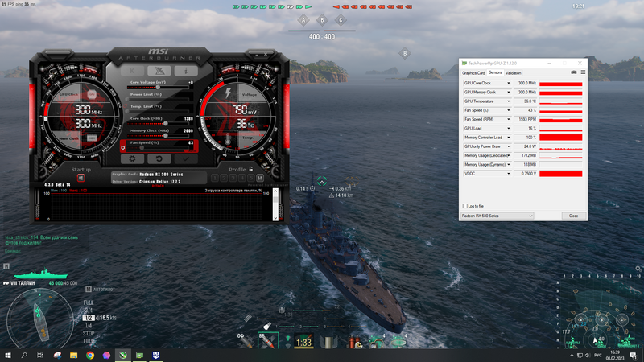Reset Afterburner settings with the reset arrow button
Image resolution: width=644 pixels, height=362 pixels.
159,158
